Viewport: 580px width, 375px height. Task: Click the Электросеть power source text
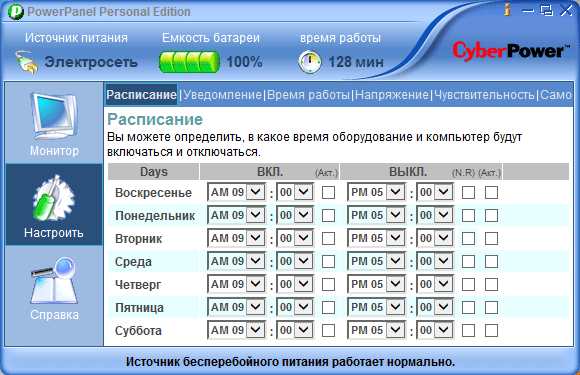pos(91,62)
